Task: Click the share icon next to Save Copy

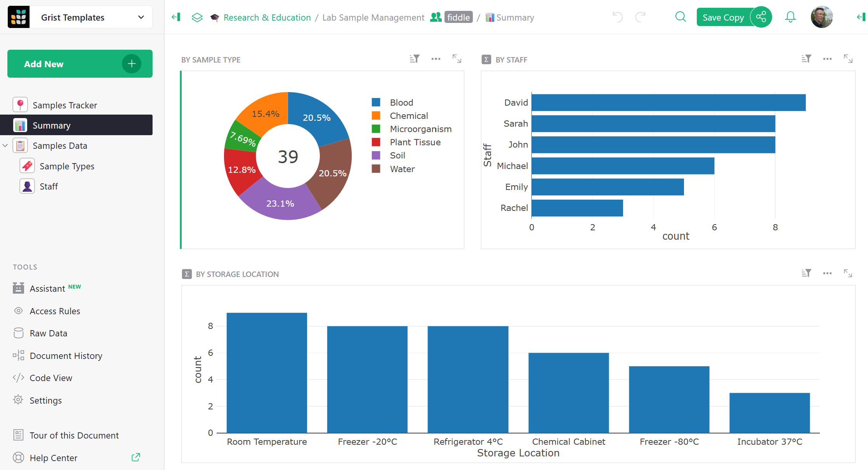Action: [761, 17]
